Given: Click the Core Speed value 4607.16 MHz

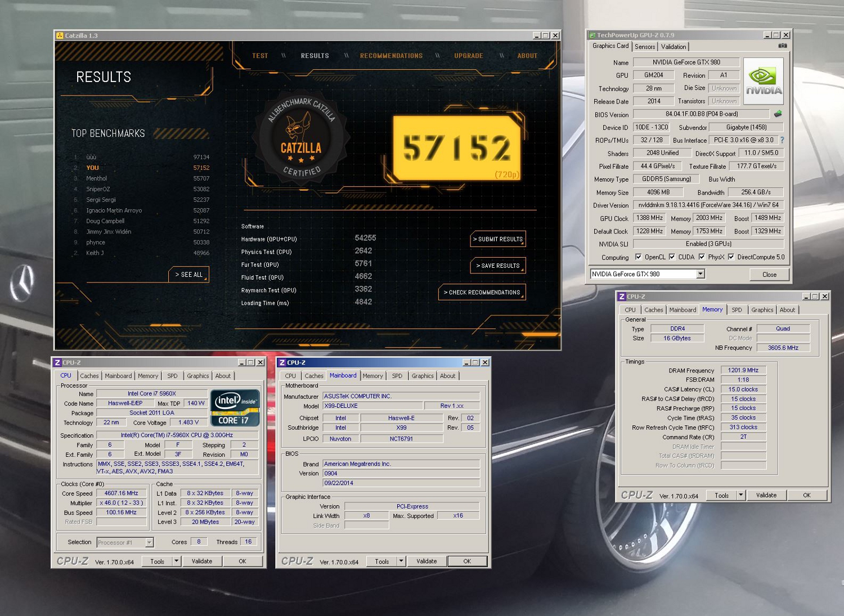Looking at the screenshot, I should 121,493.
